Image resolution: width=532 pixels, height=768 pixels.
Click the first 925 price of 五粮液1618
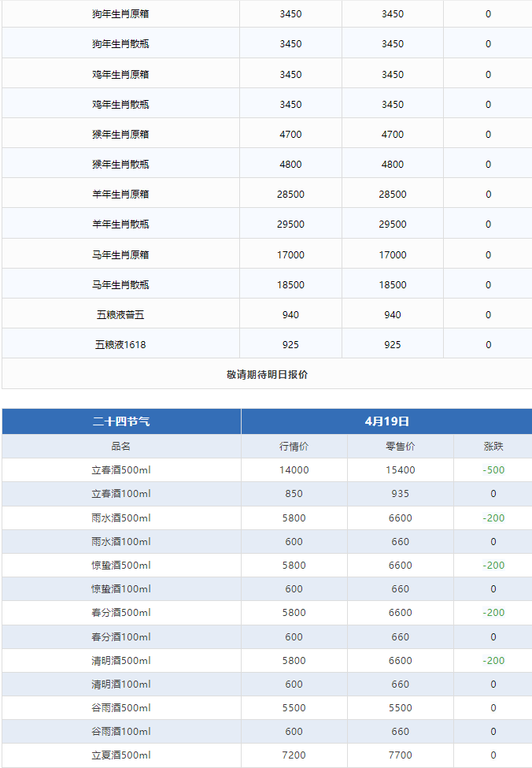[x=290, y=344]
